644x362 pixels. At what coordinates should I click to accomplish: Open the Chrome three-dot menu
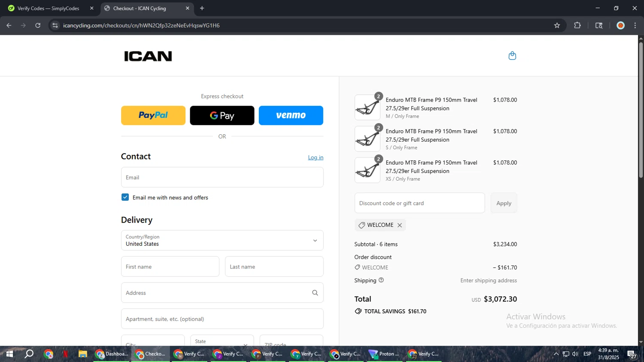(635, 25)
